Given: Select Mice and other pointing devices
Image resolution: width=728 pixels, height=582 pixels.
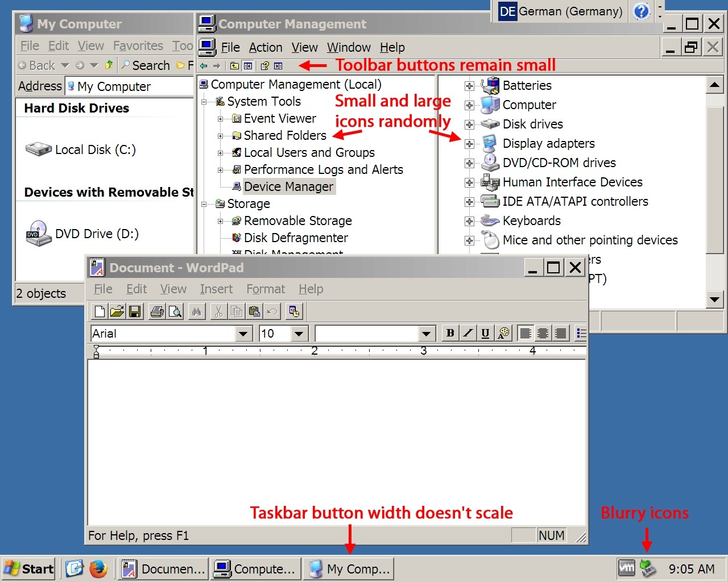Looking at the screenshot, I should (x=590, y=240).
